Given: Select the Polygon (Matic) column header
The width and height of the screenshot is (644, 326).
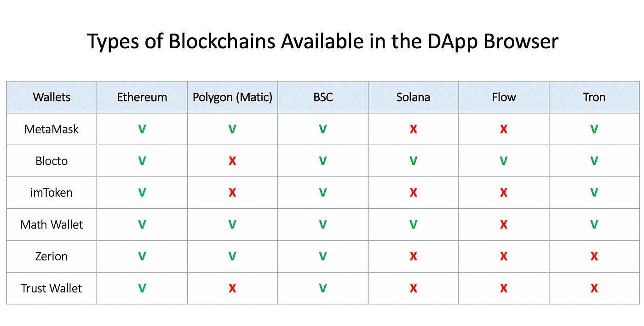Looking at the screenshot, I should (232, 97).
